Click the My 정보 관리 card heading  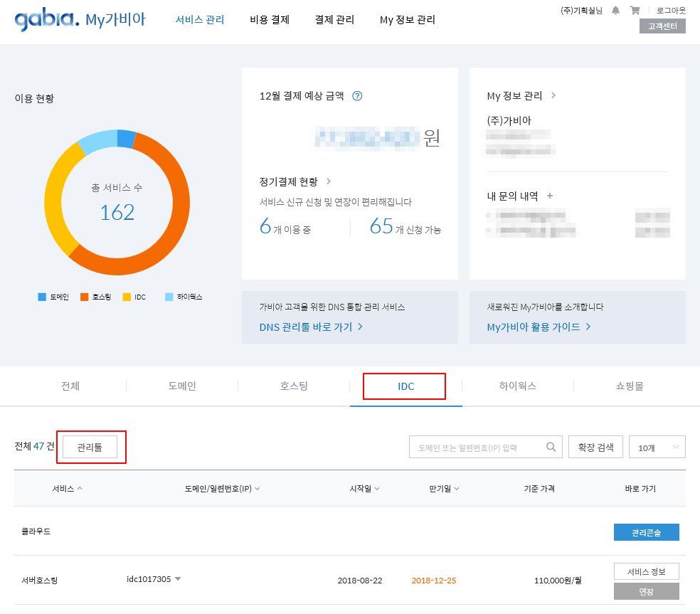pyautogui.click(x=514, y=95)
